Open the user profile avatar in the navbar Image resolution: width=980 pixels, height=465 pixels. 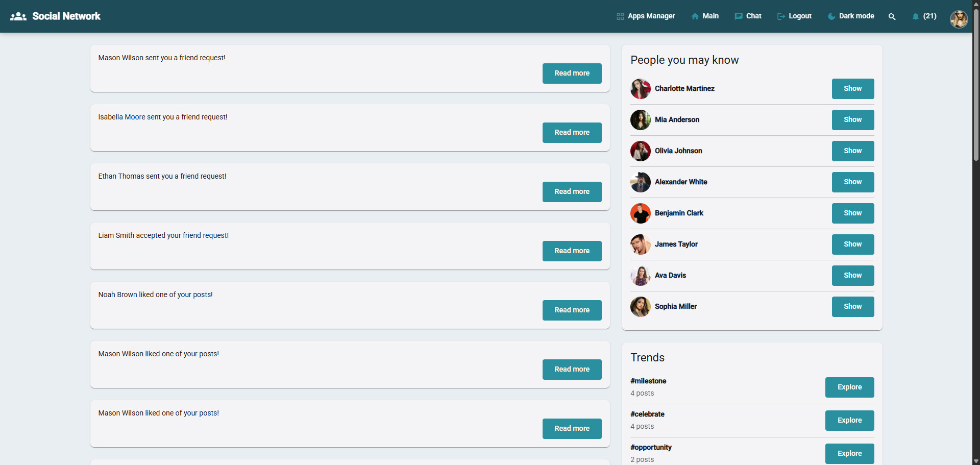[x=959, y=19]
